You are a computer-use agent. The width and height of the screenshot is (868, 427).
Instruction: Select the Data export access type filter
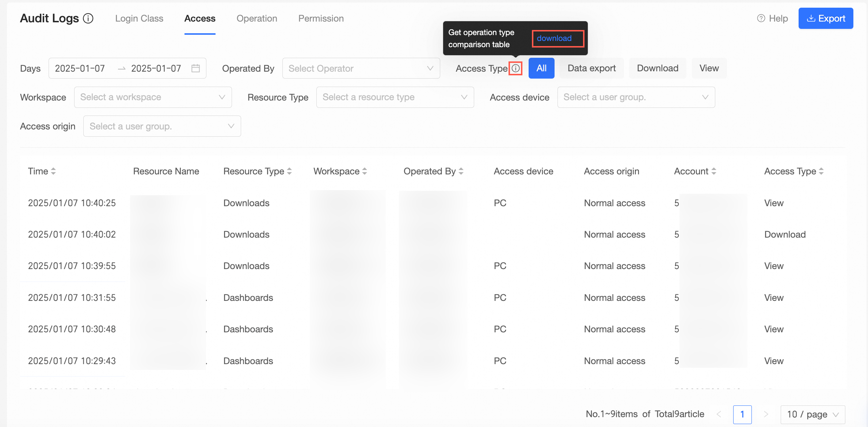[x=591, y=68]
